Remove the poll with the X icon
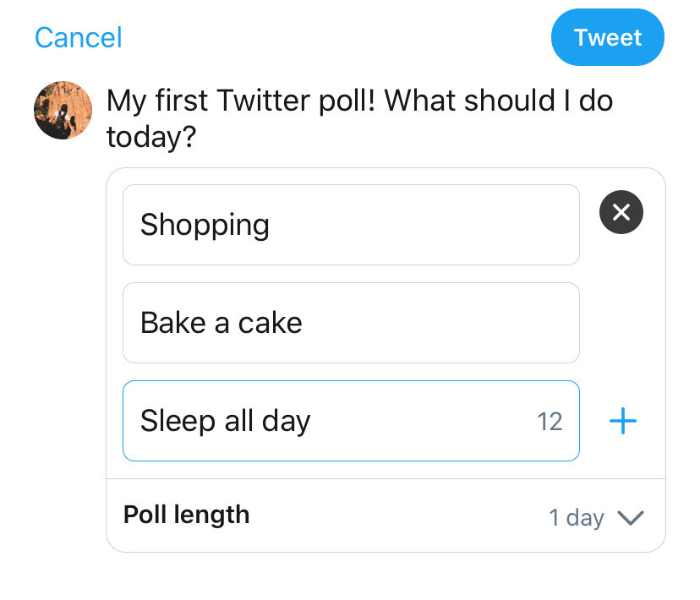Screen dimensions: 700x600 pyautogui.click(x=621, y=212)
